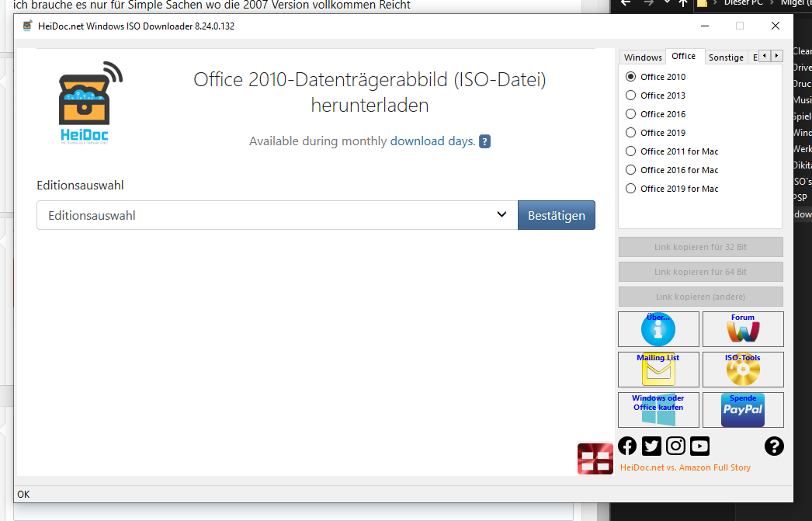The width and height of the screenshot is (812, 521).
Task: Switch to the Office tab
Action: tap(684, 56)
